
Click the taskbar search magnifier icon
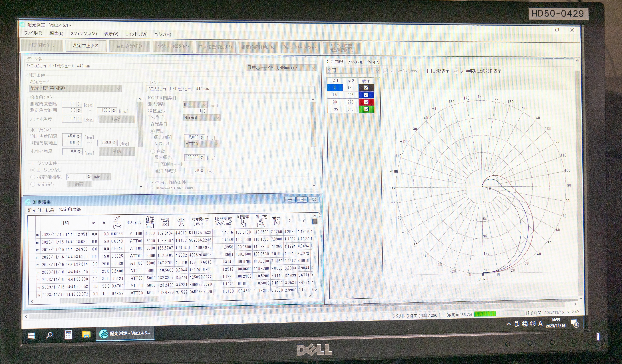pyautogui.click(x=49, y=335)
